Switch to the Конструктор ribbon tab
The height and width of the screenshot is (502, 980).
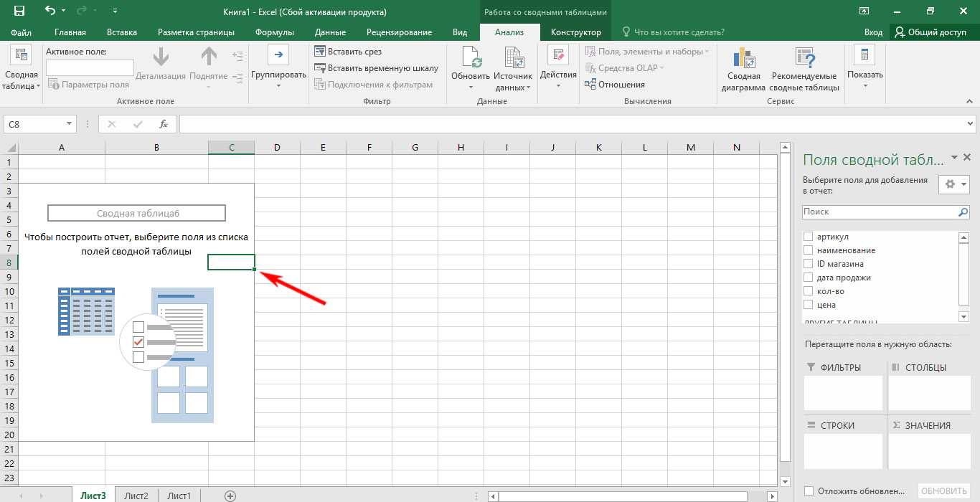coord(575,32)
